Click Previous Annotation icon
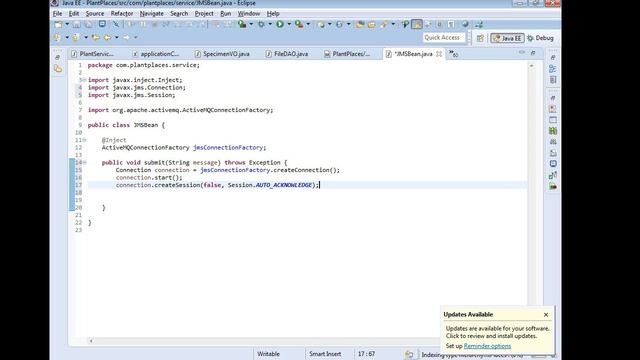The image size is (640, 360). click(76, 38)
